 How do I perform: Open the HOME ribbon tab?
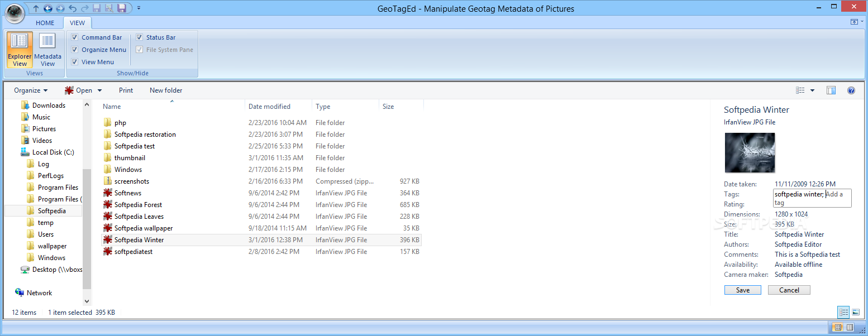[45, 23]
